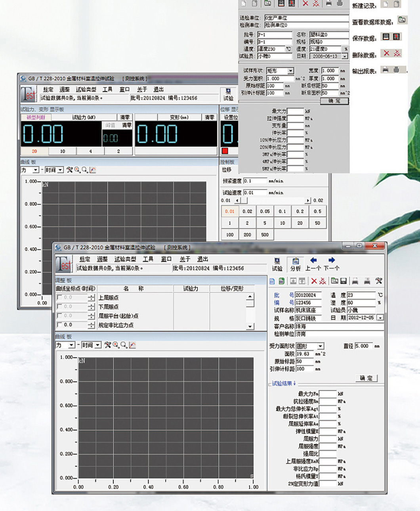
Task: Go to next record with 下一个 arrow
Action: (x=332, y=264)
